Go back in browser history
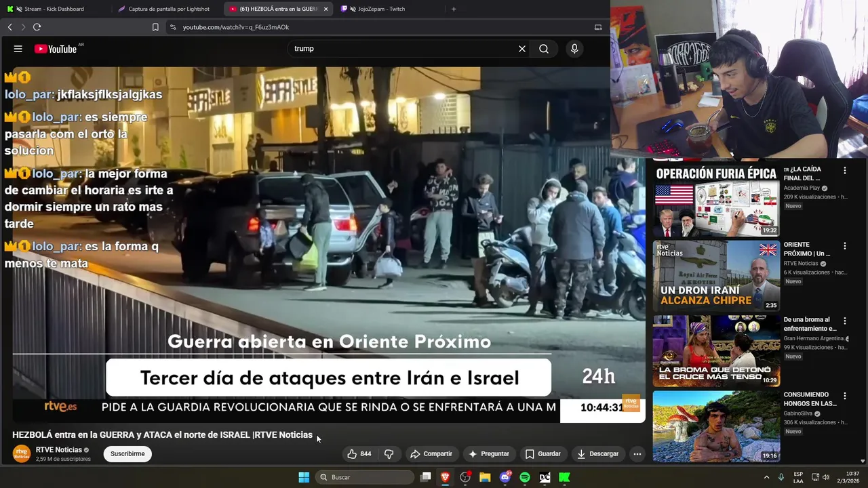 (x=9, y=27)
